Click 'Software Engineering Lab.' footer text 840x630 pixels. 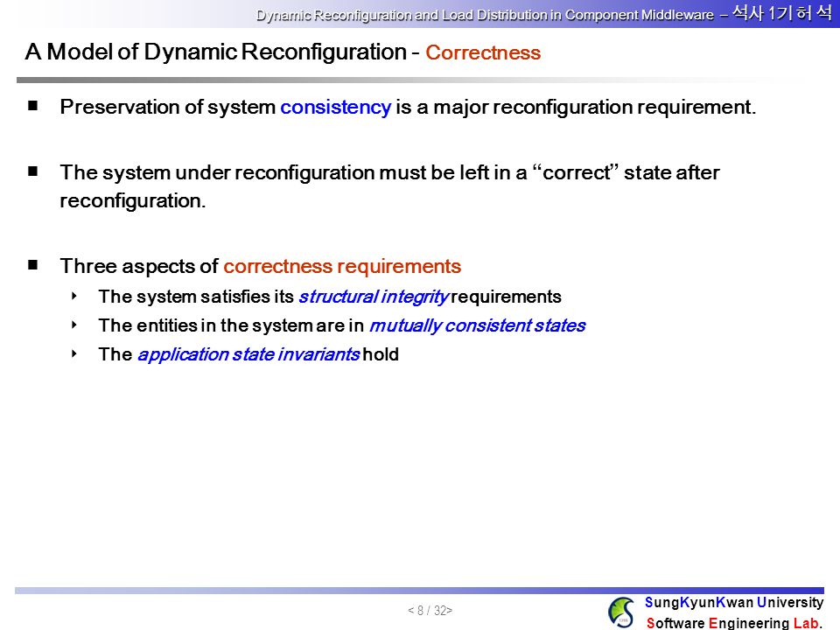tap(734, 622)
